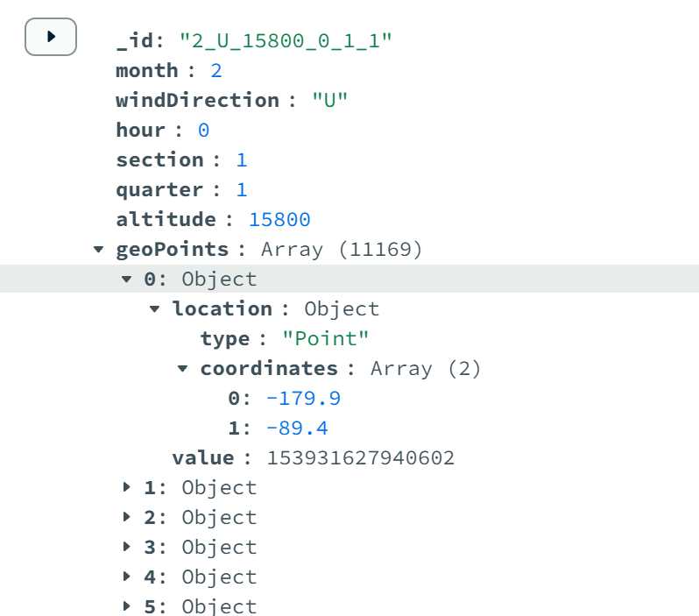Click the section field key
699x616 pixels.
(159, 159)
